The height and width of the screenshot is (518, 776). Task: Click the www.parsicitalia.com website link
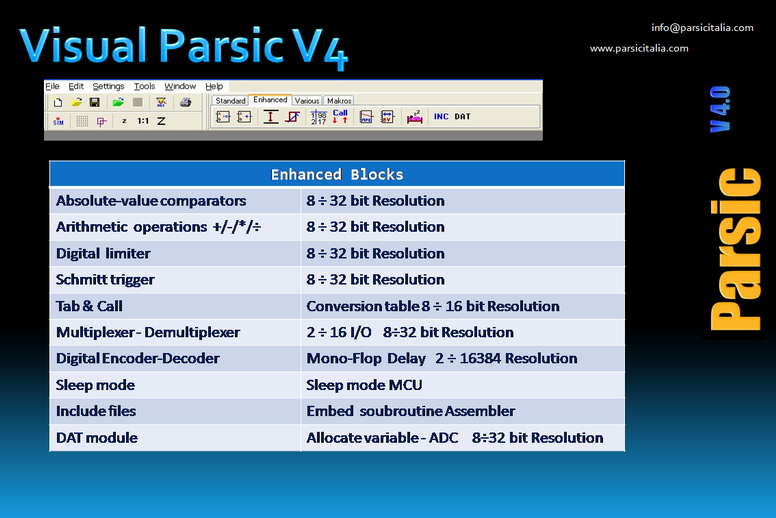click(638, 48)
